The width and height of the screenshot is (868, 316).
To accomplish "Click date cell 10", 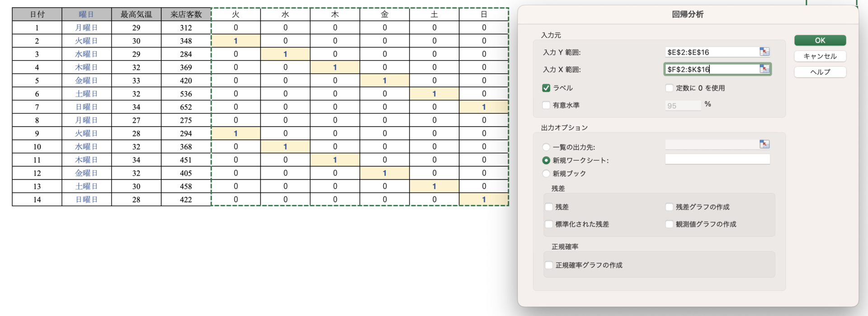I will 37,147.
